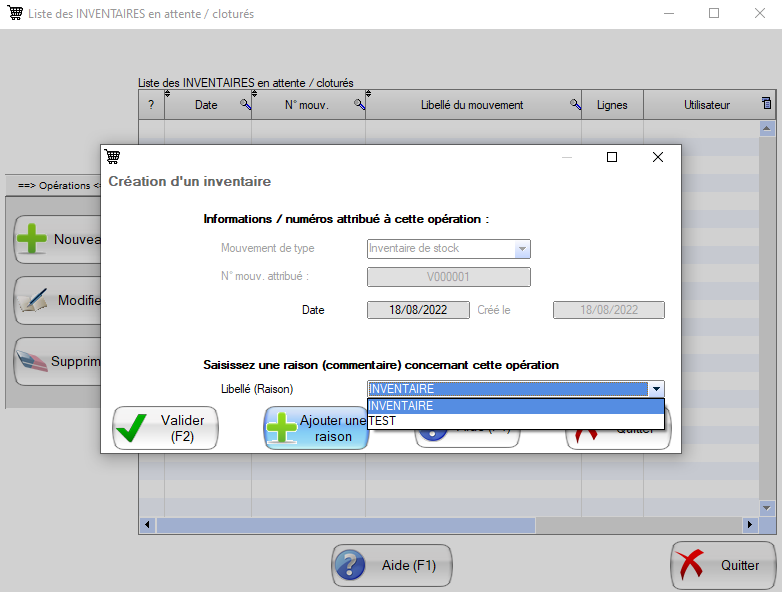The height and width of the screenshot is (592, 782).
Task: Click the table options icon beside Utilisateur
Action: (766, 104)
